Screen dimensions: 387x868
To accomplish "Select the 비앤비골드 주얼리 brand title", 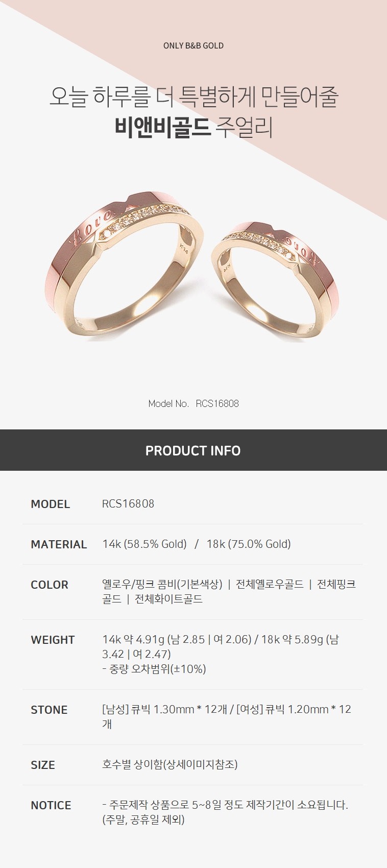I will coord(194,127).
